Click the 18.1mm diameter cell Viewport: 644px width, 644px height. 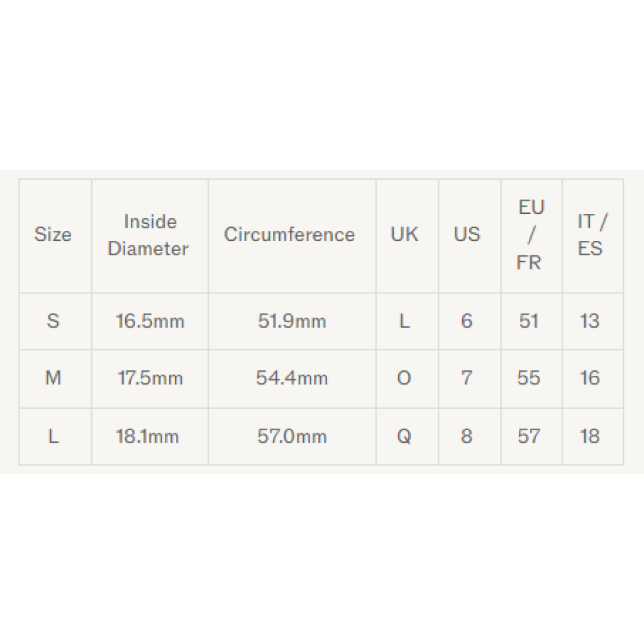(148, 436)
